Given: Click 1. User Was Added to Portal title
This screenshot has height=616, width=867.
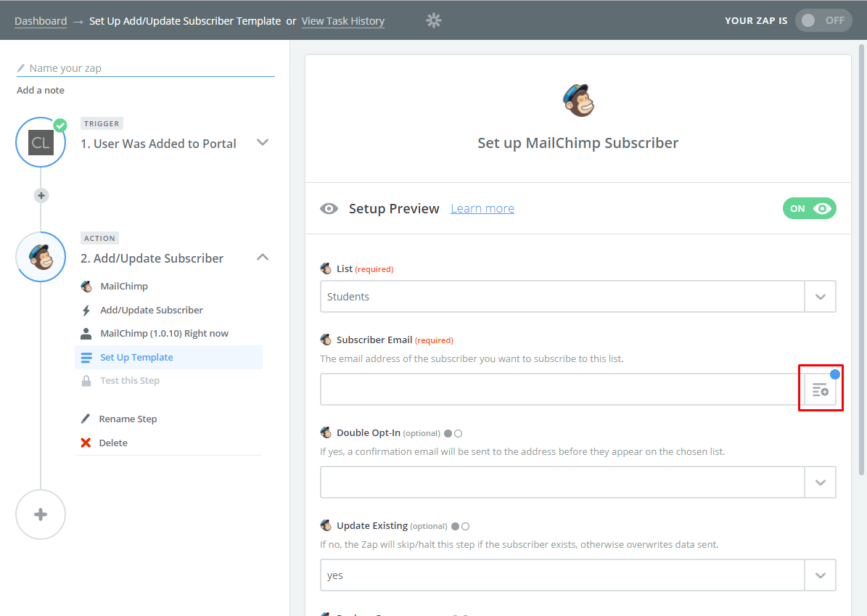Looking at the screenshot, I should pyautogui.click(x=158, y=144).
